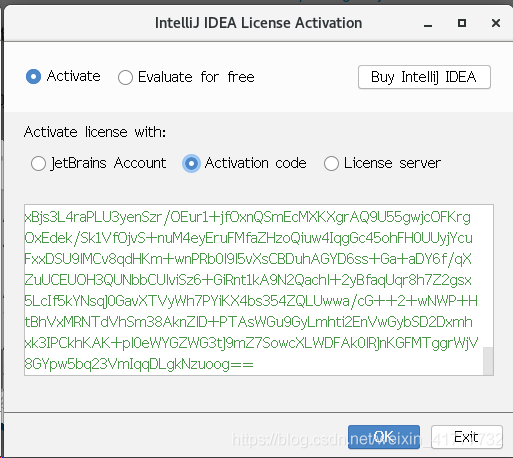Click the Exit button
513x458 pixels.
(x=467, y=437)
